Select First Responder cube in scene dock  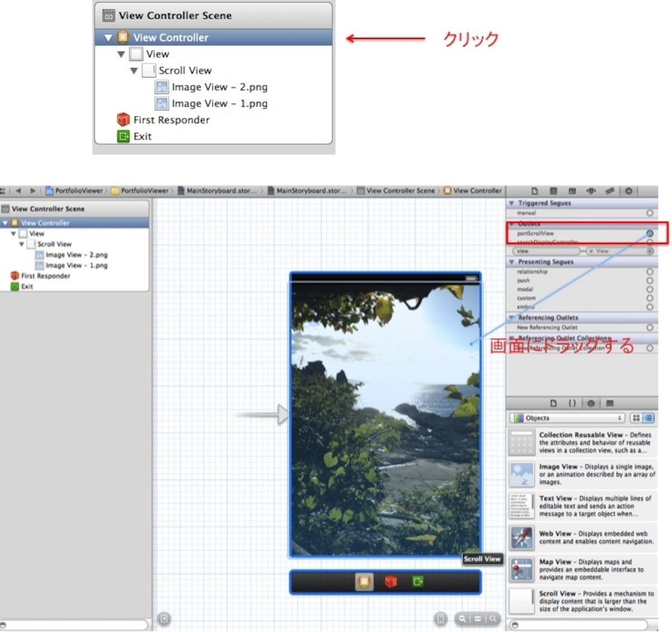pos(391,582)
